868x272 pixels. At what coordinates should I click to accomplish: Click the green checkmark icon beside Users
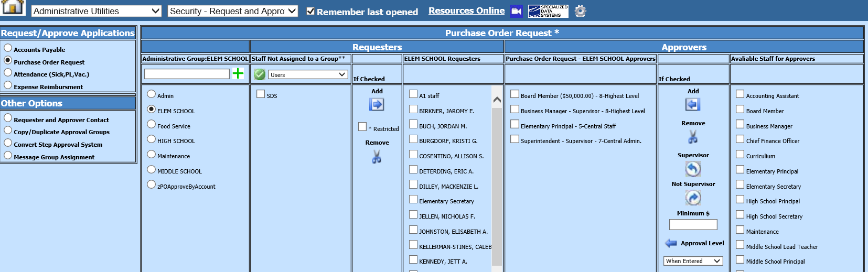259,74
